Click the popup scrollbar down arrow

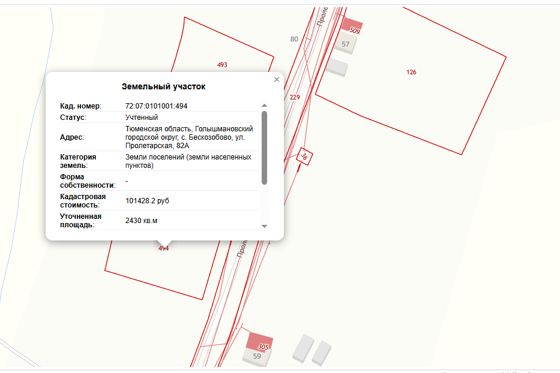pos(264,226)
